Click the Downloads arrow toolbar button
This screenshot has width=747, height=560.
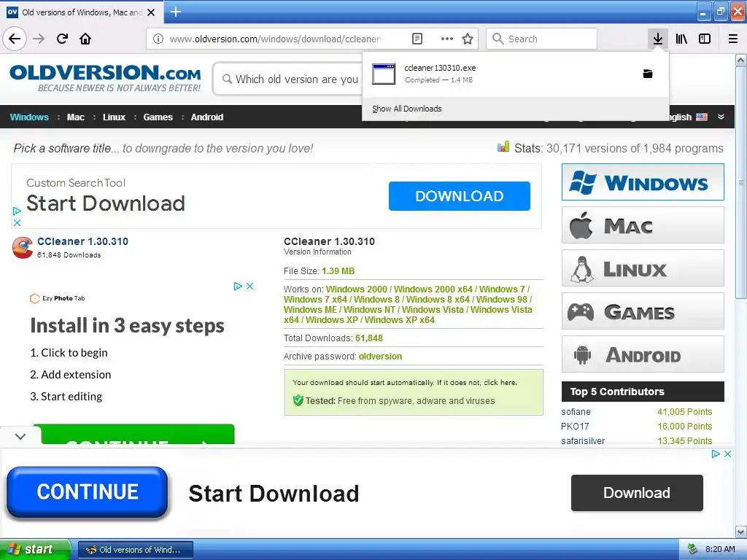pos(658,39)
